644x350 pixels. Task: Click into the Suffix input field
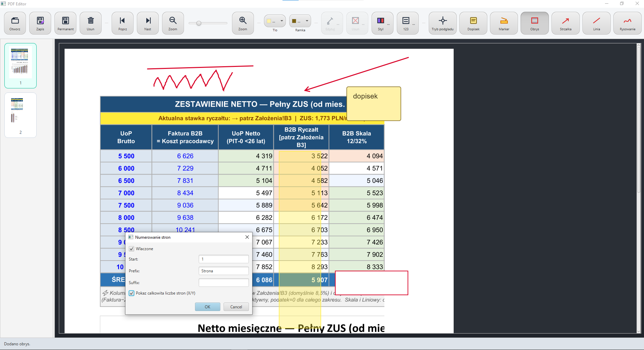224,283
